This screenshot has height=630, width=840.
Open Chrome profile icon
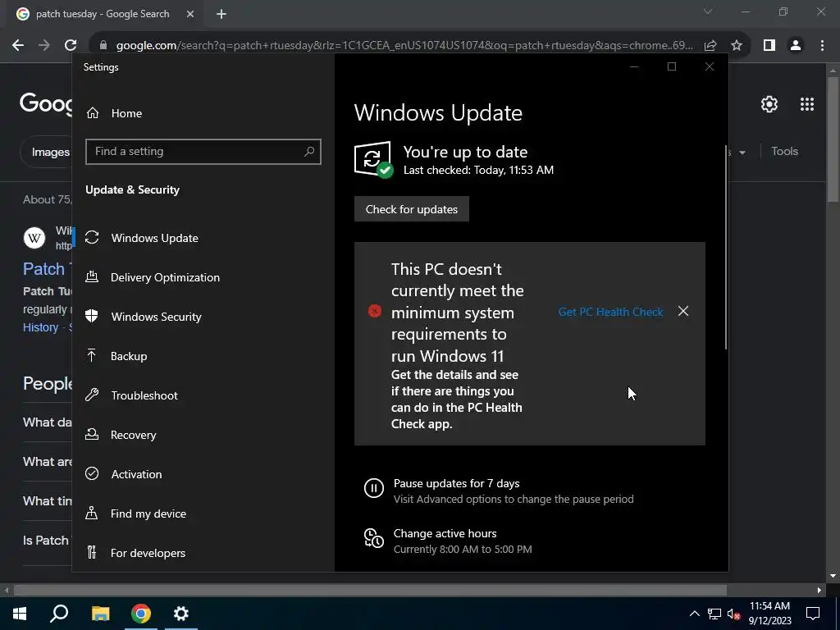pos(796,46)
